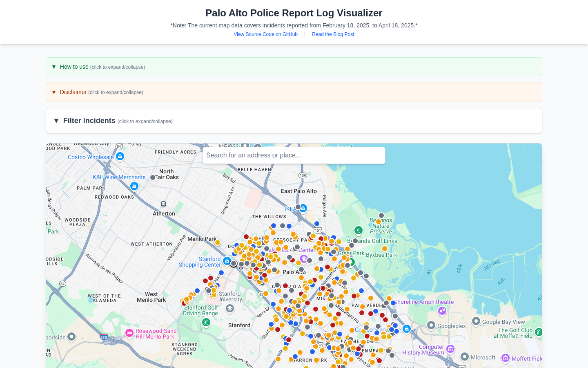Viewport: 588px width, 368px height.
Task: Click the West Menlo Park label
Action: (151, 297)
